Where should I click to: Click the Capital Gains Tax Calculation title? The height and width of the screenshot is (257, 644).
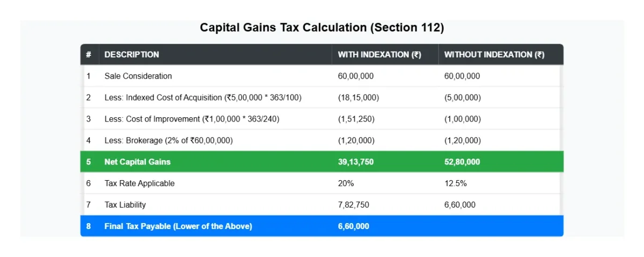coord(322,27)
